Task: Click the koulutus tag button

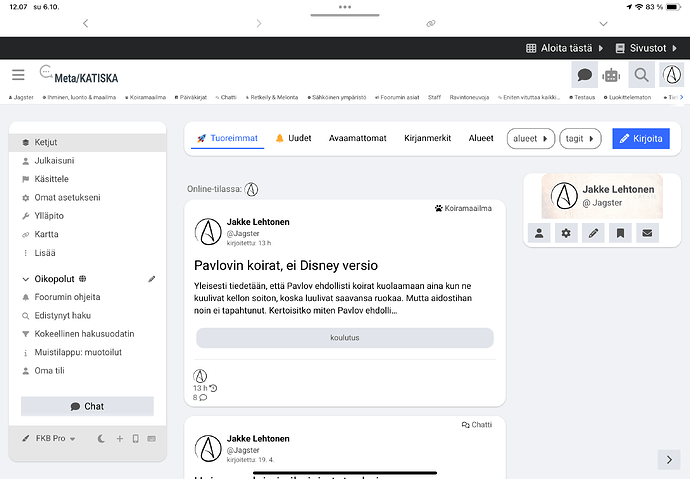Action: [345, 338]
